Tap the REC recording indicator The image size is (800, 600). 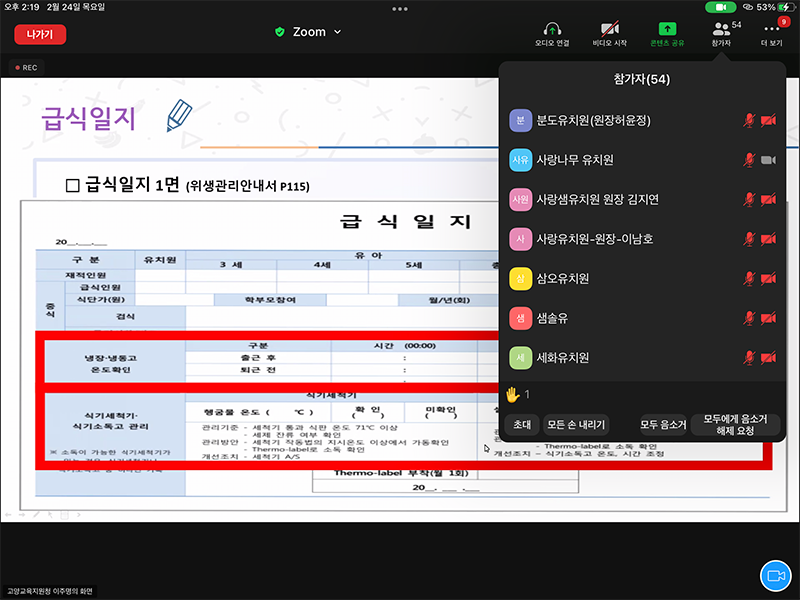25,68
